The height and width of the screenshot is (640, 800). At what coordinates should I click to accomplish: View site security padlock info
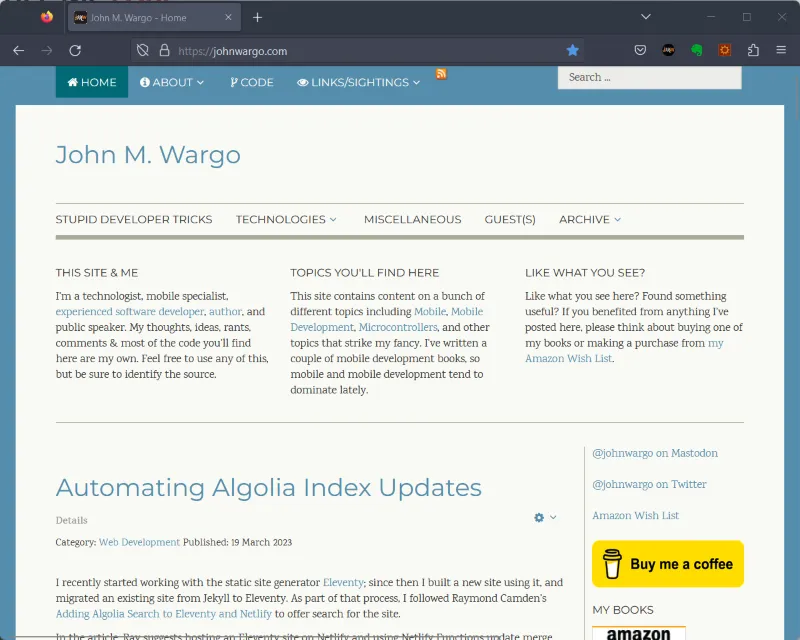164,51
